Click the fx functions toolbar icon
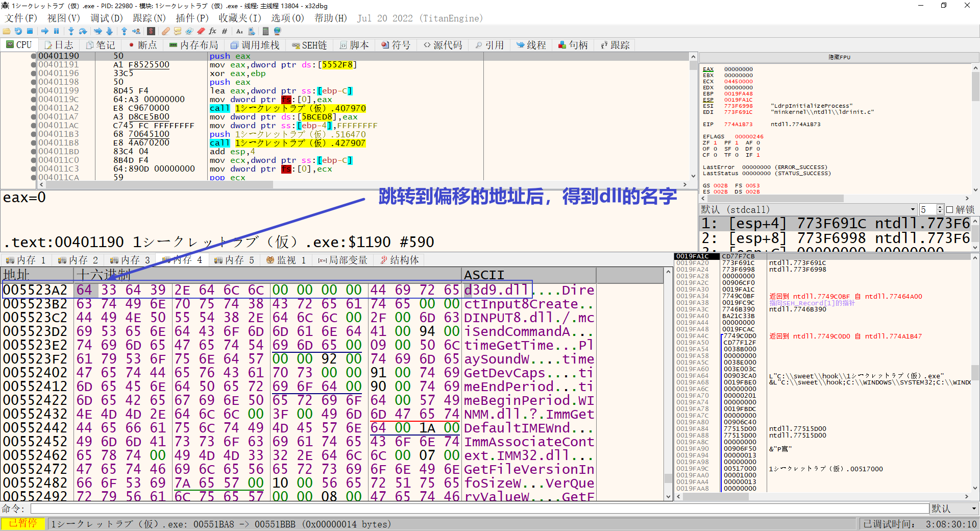Image resolution: width=980 pixels, height=531 pixels. [213, 31]
